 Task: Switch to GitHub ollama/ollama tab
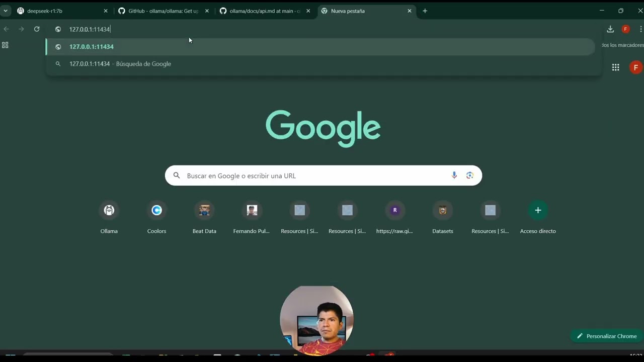point(164,11)
